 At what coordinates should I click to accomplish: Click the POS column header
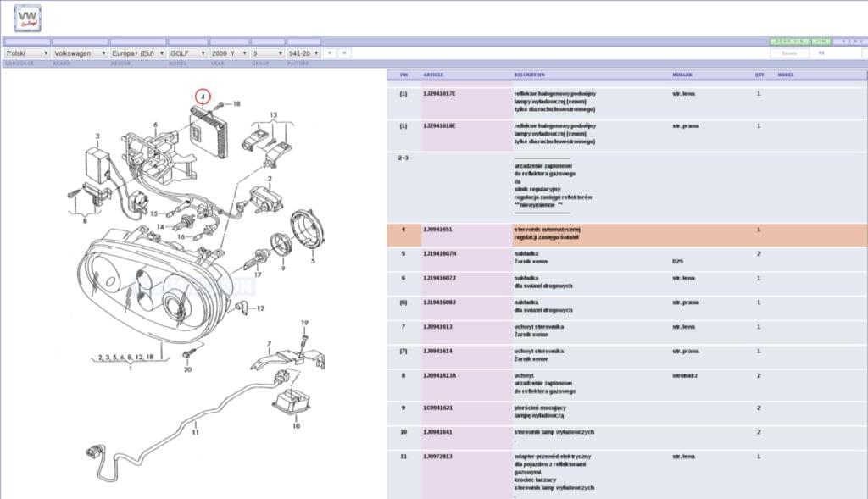pos(403,75)
